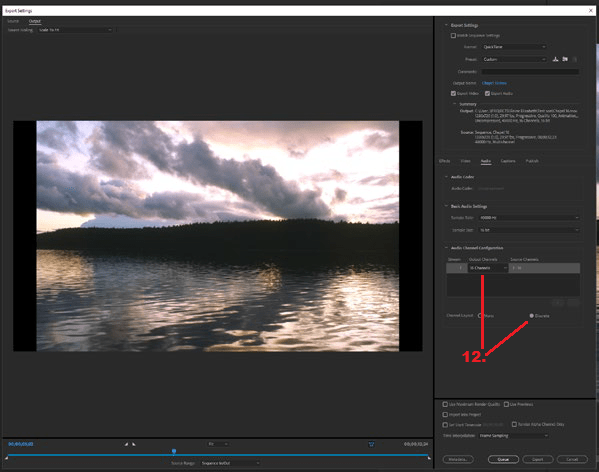Viewport: 599px width, 472px height.
Task: Click the Queue button
Action: (503, 459)
